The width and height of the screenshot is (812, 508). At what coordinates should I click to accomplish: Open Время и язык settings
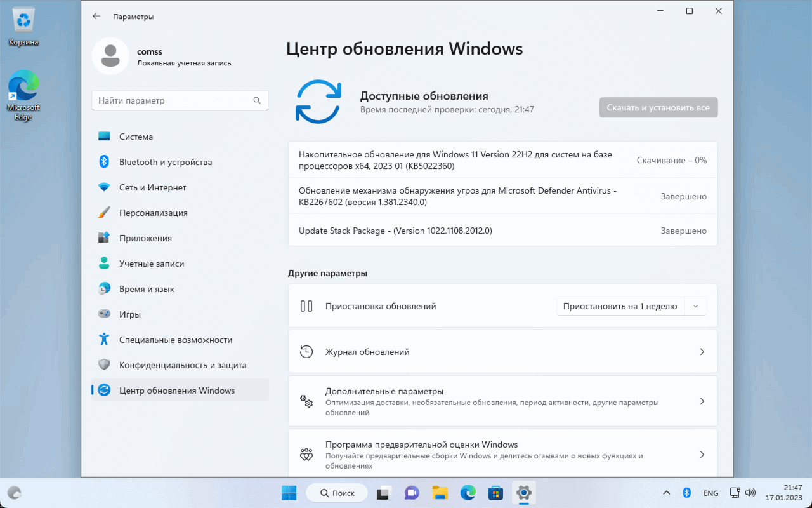tap(180, 289)
